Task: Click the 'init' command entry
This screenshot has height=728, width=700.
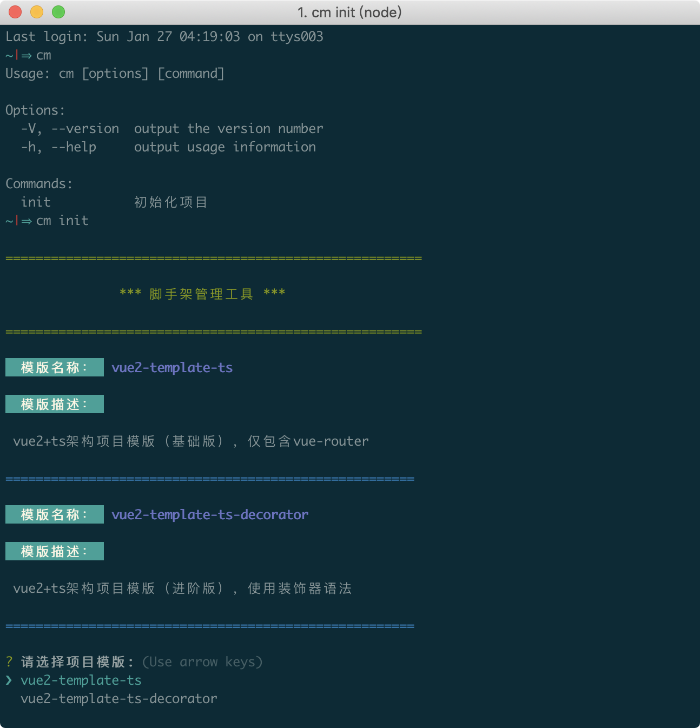Action: 36,202
